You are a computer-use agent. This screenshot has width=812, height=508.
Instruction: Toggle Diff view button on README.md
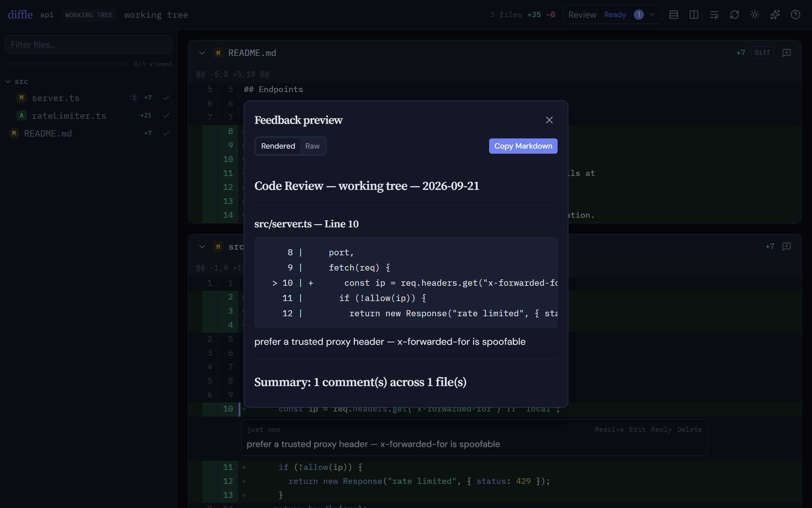[x=762, y=52]
